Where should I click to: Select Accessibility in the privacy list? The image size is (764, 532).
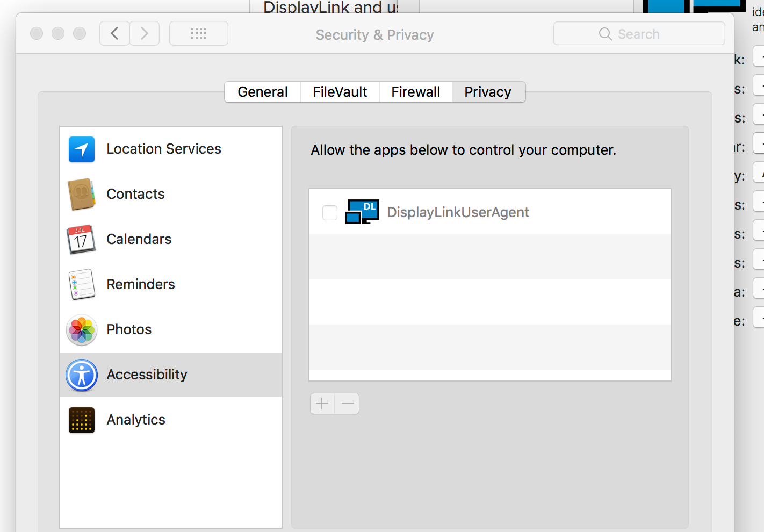click(x=171, y=375)
